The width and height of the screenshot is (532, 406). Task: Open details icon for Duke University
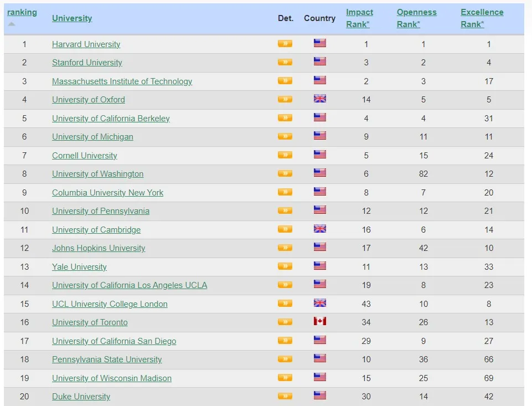tap(285, 396)
